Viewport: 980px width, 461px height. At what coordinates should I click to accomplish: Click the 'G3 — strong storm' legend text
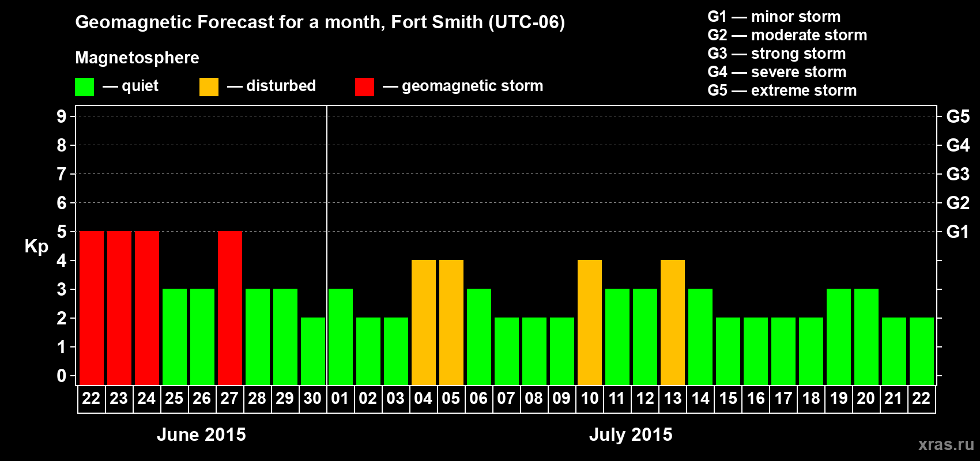point(777,54)
